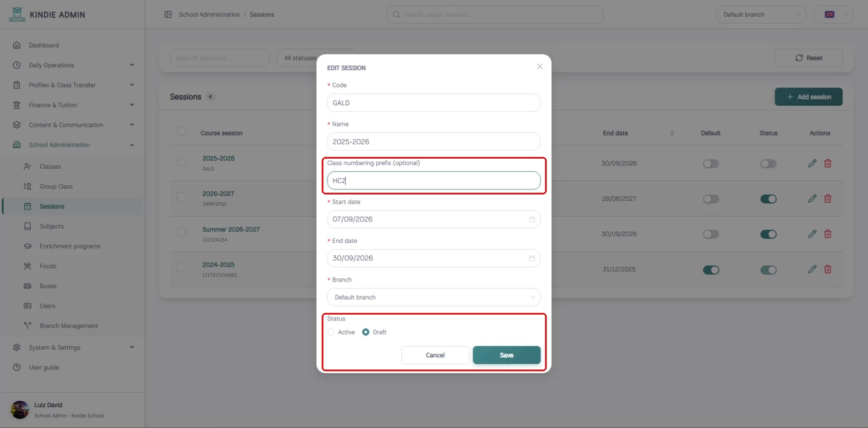Select the Draft status radio button
The height and width of the screenshot is (428, 868).
tap(366, 332)
